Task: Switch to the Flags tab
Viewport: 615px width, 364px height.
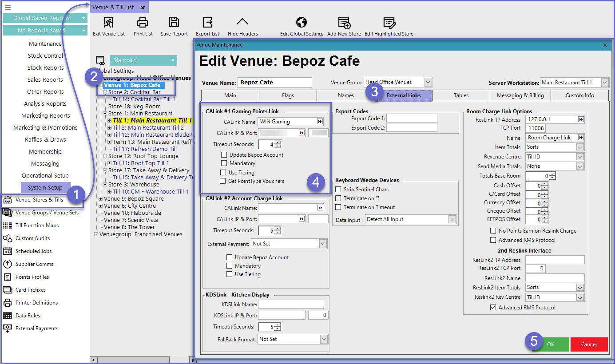Action: pos(288,95)
